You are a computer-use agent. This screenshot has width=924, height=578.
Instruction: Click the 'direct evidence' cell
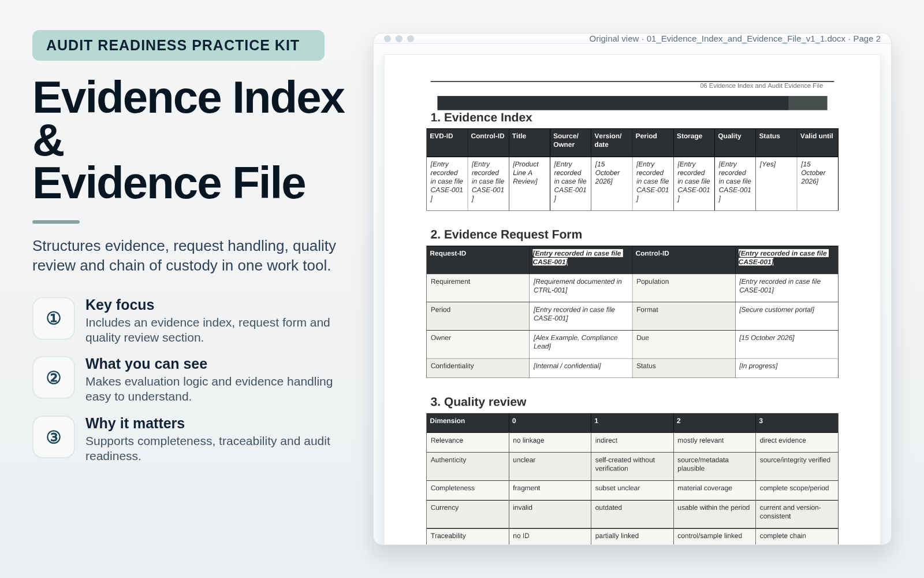797,442
